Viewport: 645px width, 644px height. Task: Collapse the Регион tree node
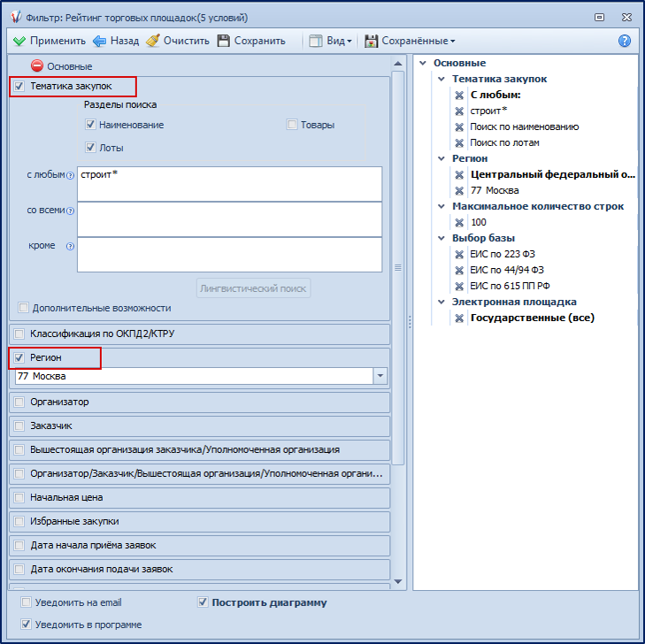(442, 158)
